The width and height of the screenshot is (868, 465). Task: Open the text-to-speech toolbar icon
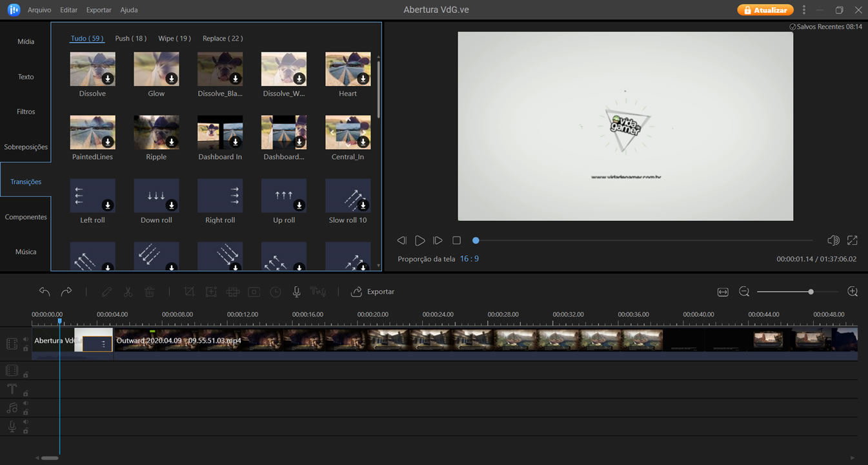click(x=318, y=292)
